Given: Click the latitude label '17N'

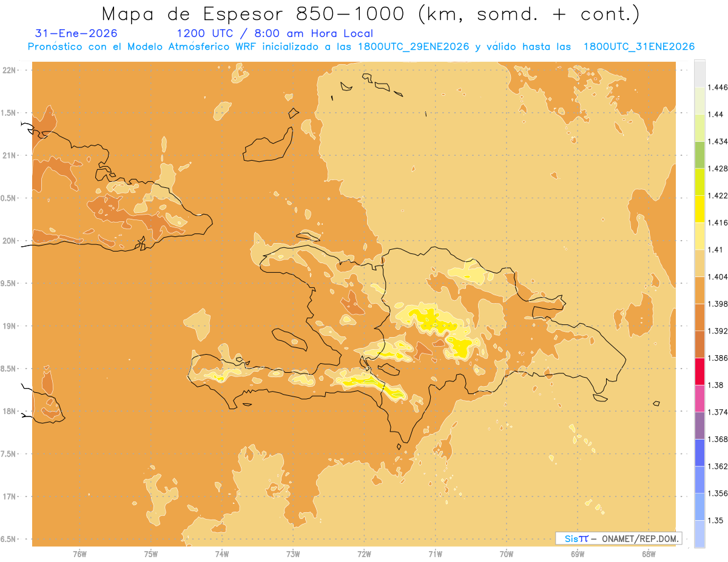Looking at the screenshot, I should click(10, 497).
